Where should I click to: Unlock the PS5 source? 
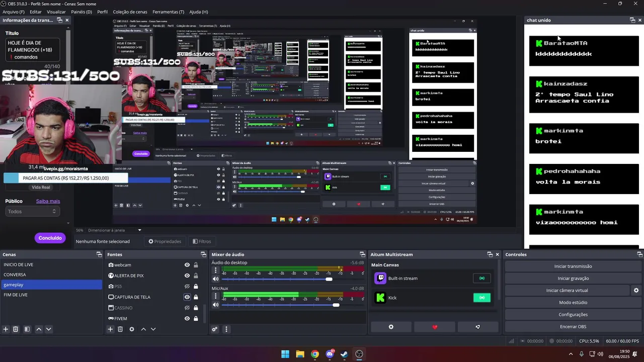tap(196, 286)
